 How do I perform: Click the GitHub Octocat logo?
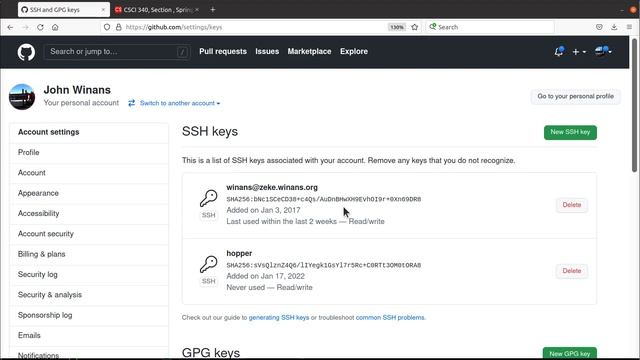tap(26, 52)
